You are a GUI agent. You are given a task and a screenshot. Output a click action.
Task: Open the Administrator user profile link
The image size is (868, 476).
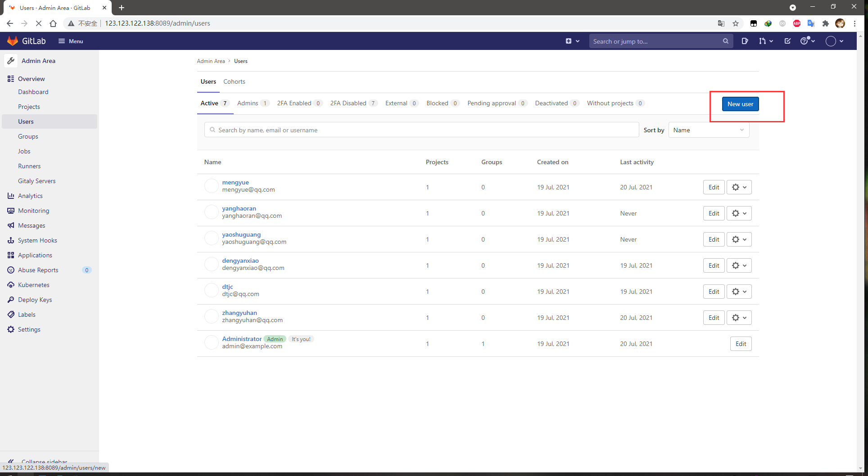(242, 339)
